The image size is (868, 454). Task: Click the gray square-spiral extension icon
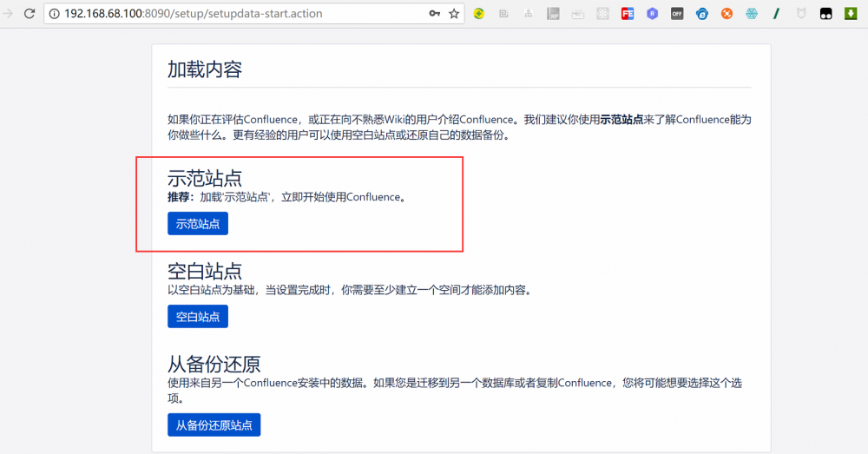(503, 14)
